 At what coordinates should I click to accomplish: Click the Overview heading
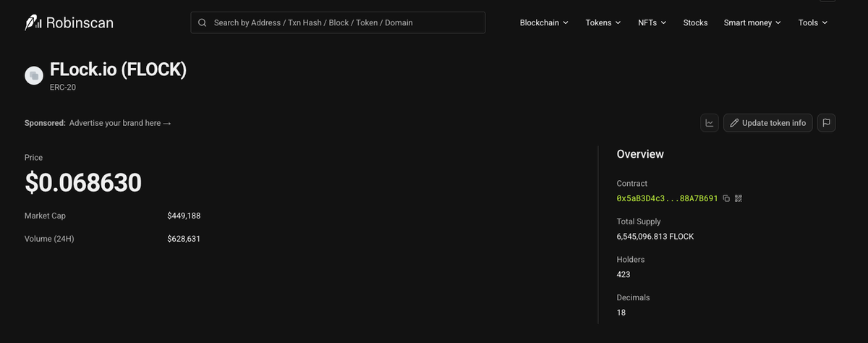[640, 154]
